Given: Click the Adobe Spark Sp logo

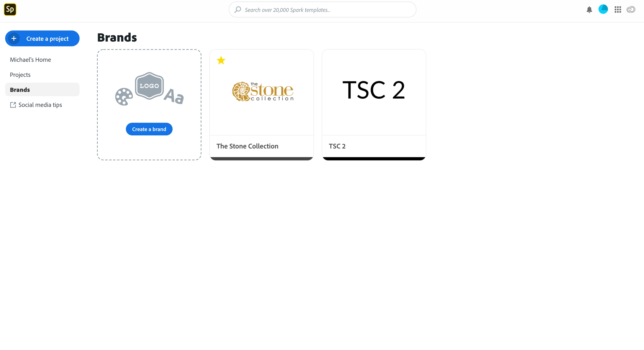Looking at the screenshot, I should click(10, 10).
